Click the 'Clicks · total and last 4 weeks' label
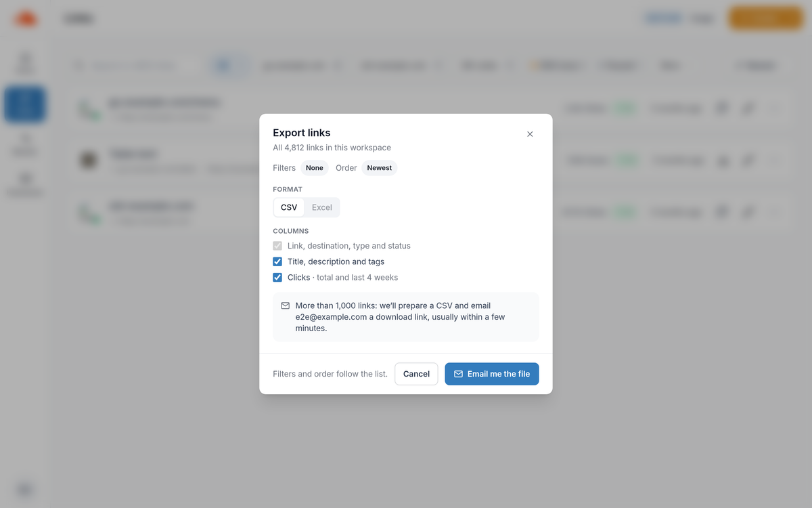Image resolution: width=812 pixels, height=508 pixels. click(342, 277)
